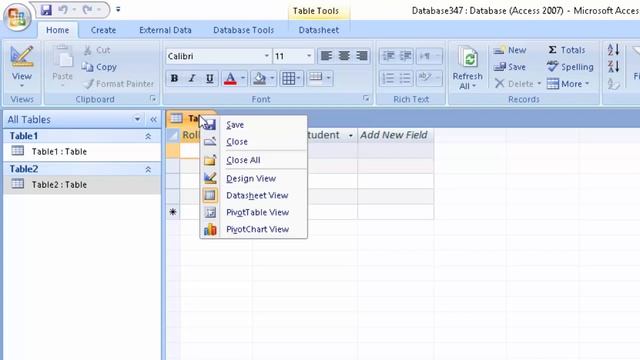Click the Redo arrow in Quick Access

[87, 9]
